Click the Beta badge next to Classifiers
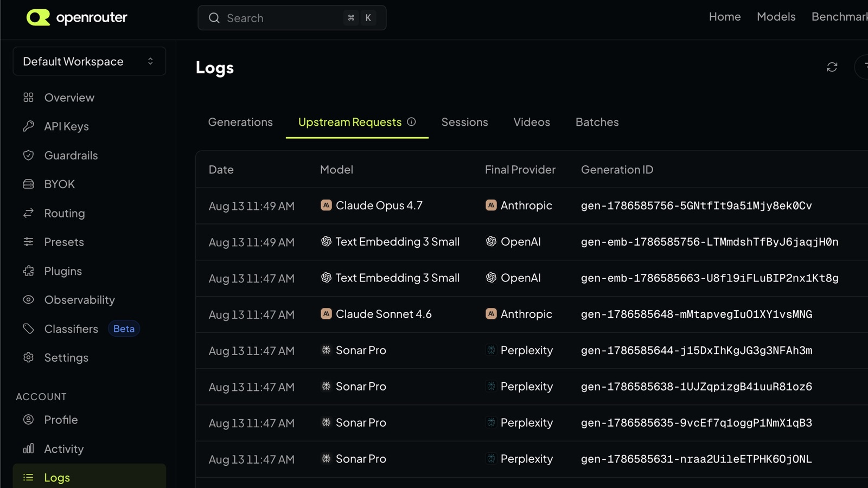The height and width of the screenshot is (488, 868). 124,329
